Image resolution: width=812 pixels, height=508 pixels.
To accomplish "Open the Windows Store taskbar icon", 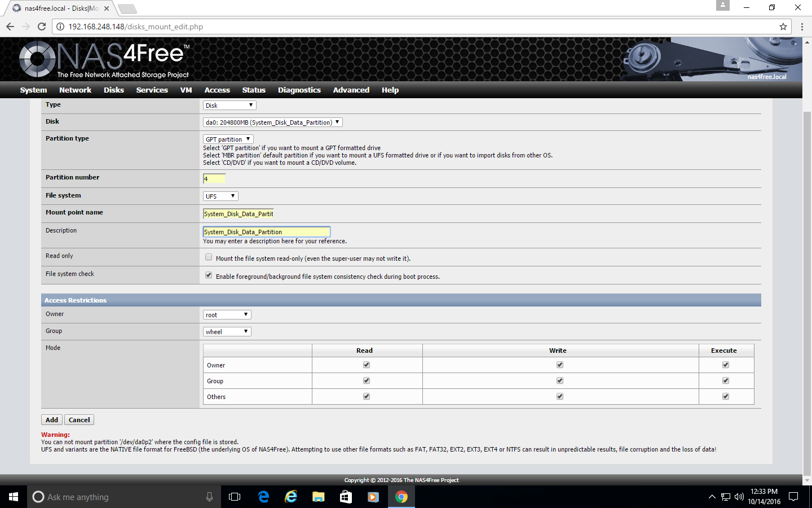I will coord(346,497).
